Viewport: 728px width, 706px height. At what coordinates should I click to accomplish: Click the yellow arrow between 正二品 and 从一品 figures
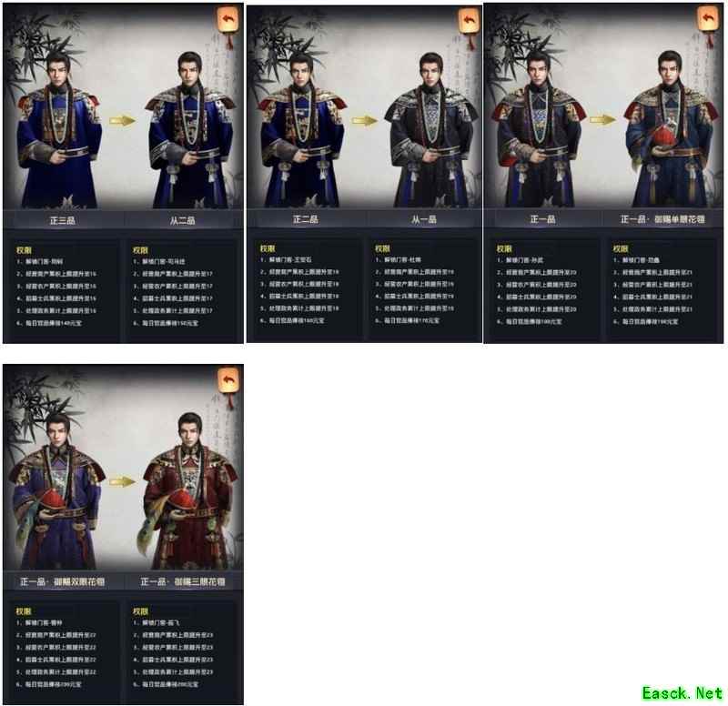pyautogui.click(x=365, y=121)
